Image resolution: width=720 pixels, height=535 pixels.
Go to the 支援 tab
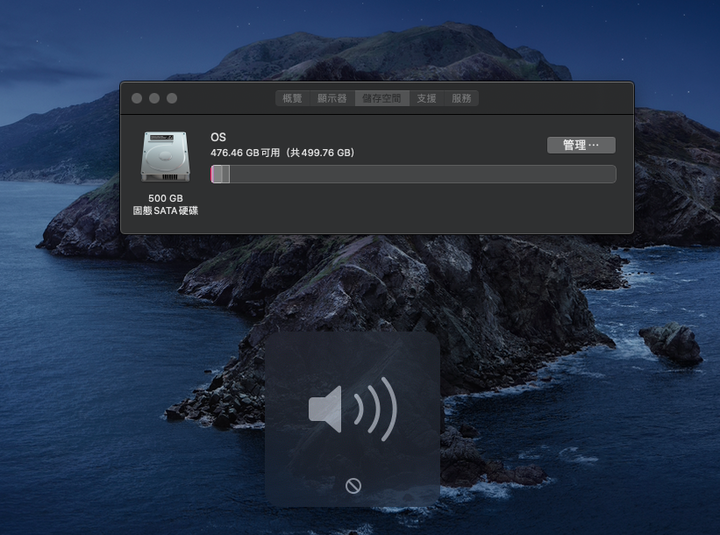pyautogui.click(x=427, y=98)
